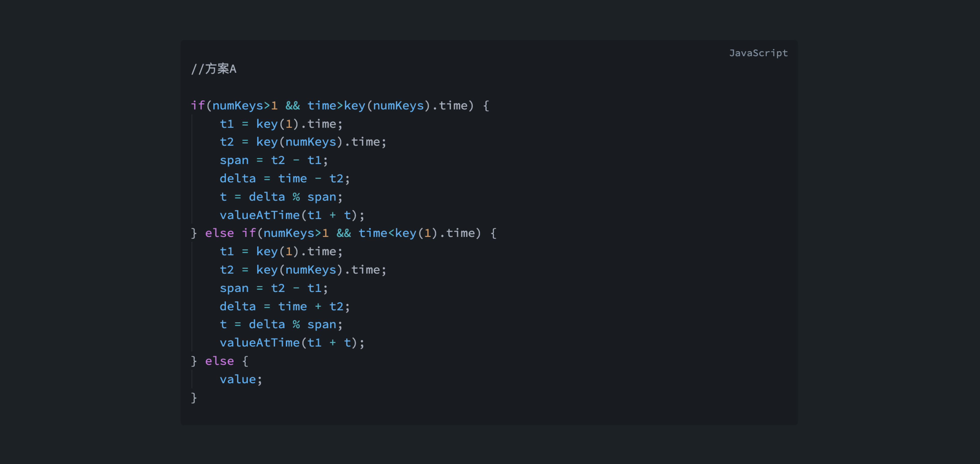Click the '} else {' line

click(x=220, y=361)
